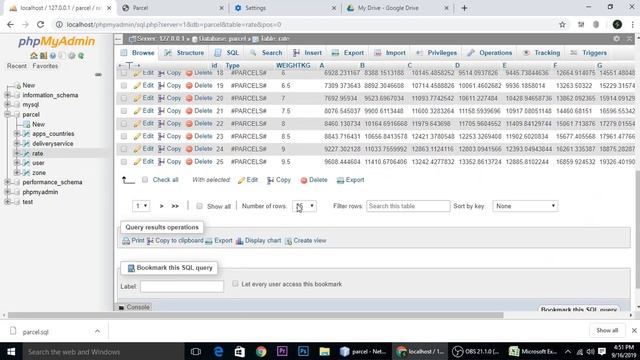This screenshot has width=640, height=360.
Task: Click red Delete icon for row 21
Action: 189,111
